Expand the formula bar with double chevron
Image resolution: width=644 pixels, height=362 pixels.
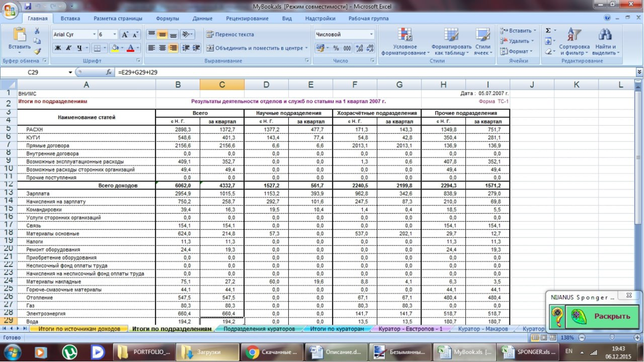point(639,72)
